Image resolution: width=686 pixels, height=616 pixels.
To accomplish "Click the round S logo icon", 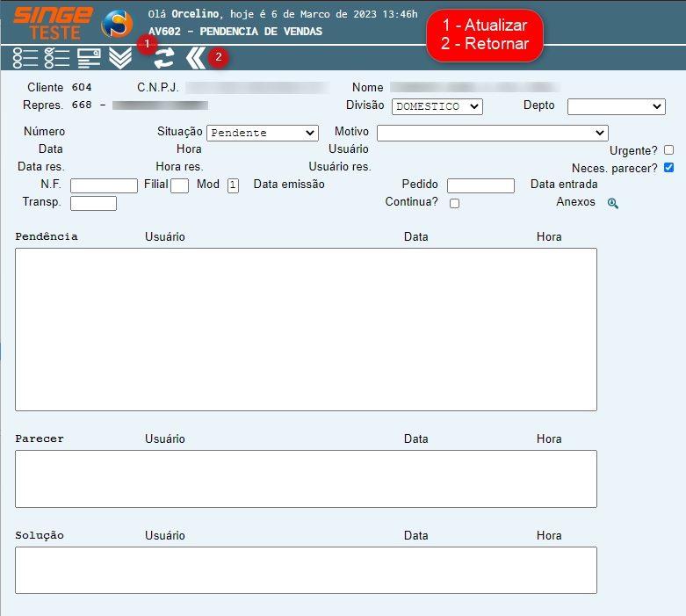I will [118, 25].
